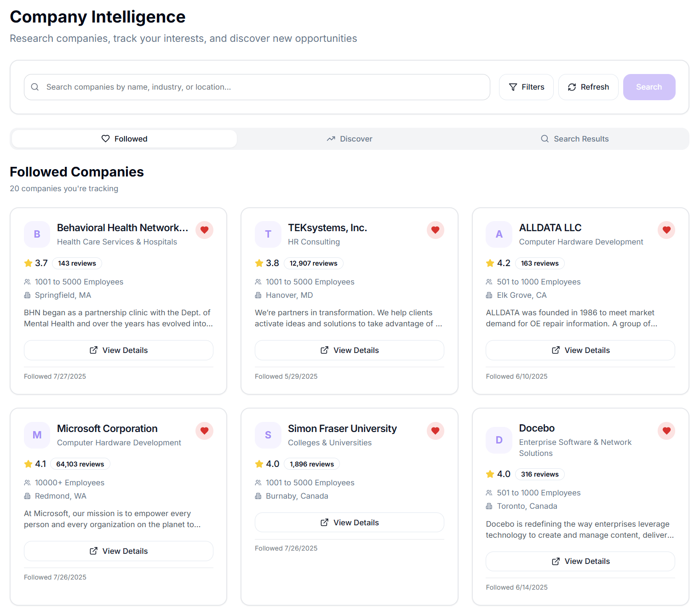This screenshot has height=614, width=700.
Task: Click the building icon next to Hanover, MD
Action: click(x=258, y=295)
